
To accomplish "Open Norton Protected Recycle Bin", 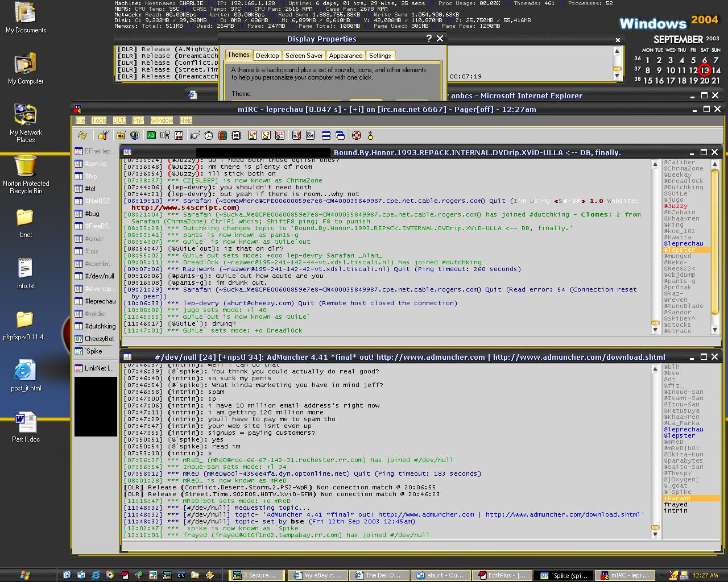I will coord(26,174).
